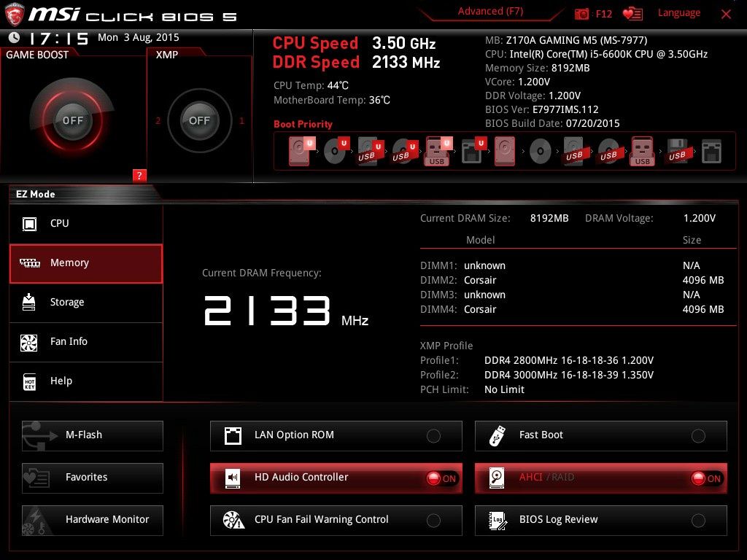Click the fan icon beside Fan Info
Screen dimensions: 747x560
pos(29,342)
